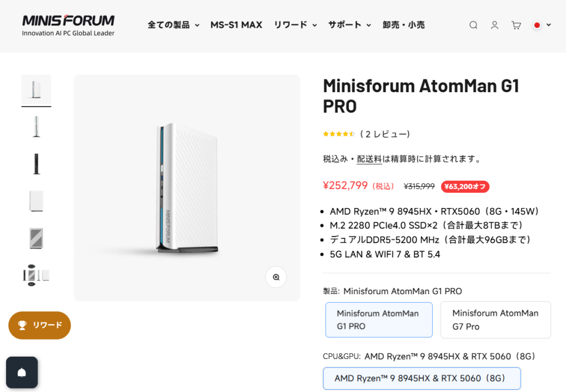This screenshot has height=392, width=566.
Task: Click the star rating icons
Action: pos(339,134)
